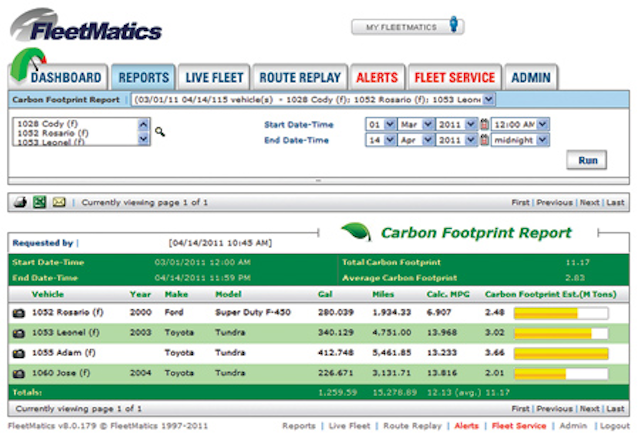Click the panel collapse handle below Run
The image size is (640, 434).
[x=318, y=180]
